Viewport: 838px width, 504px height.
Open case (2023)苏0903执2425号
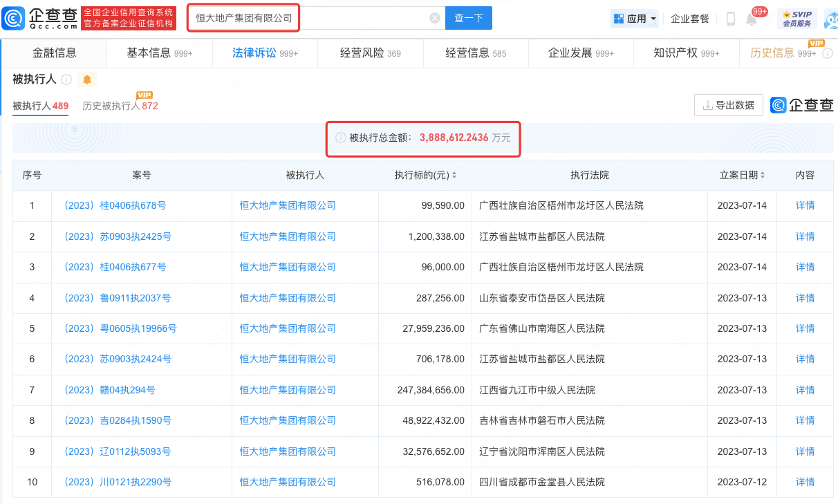[117, 236]
